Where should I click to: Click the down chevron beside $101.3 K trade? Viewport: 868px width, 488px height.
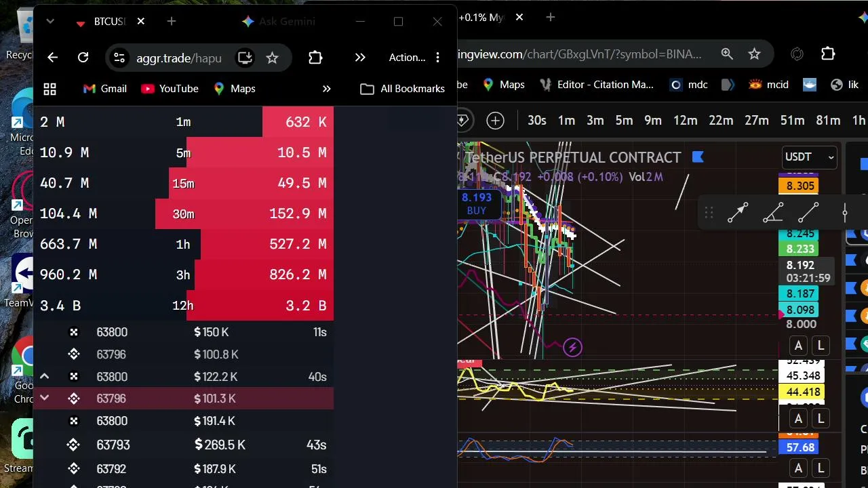pyautogui.click(x=44, y=398)
